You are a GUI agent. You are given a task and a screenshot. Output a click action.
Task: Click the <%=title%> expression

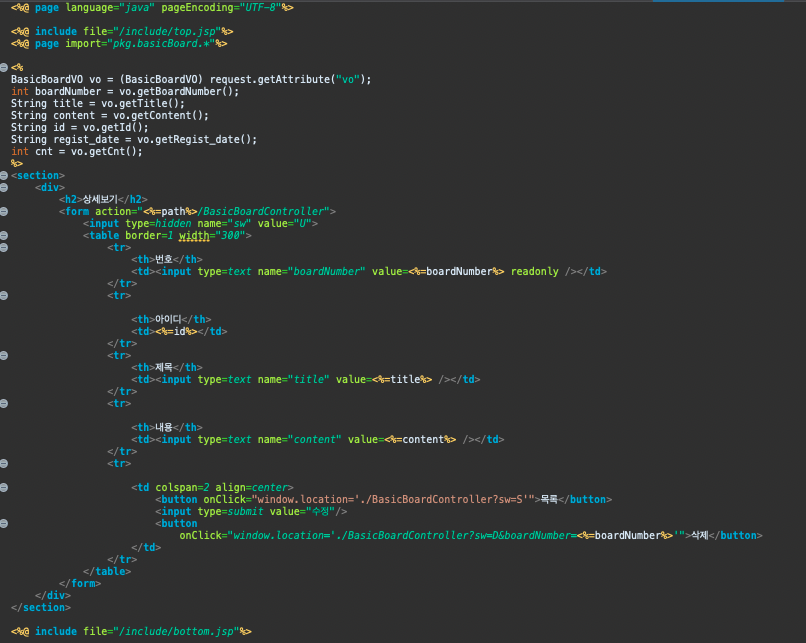coord(402,379)
